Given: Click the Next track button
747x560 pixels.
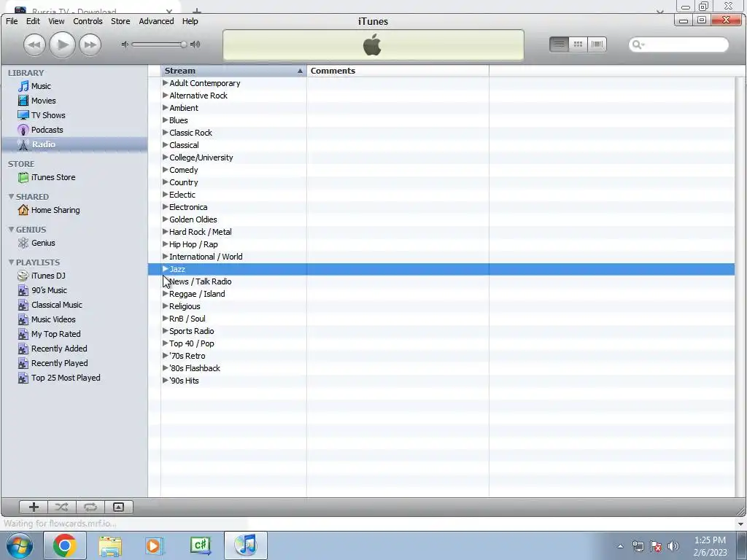Looking at the screenshot, I should tap(90, 44).
